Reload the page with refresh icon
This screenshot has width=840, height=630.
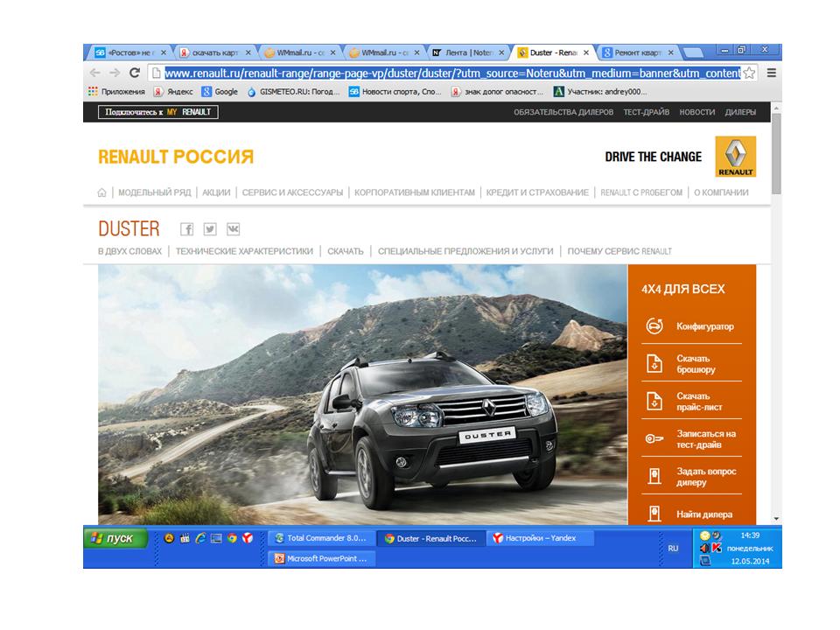point(135,73)
